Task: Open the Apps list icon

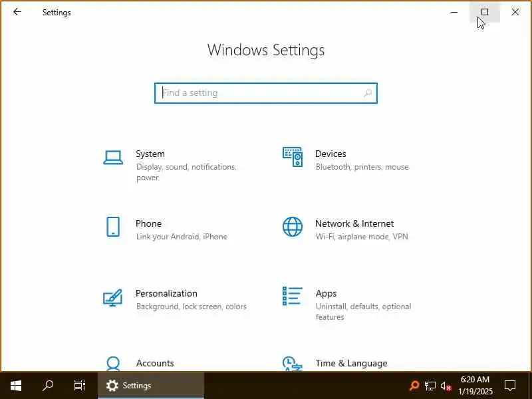Action: [292, 296]
